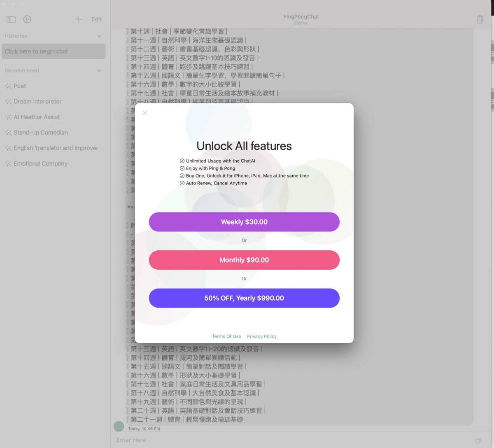Image resolution: width=494 pixels, height=448 pixels.
Task: Collapse the Histories section chevron
Action: [x=99, y=36]
